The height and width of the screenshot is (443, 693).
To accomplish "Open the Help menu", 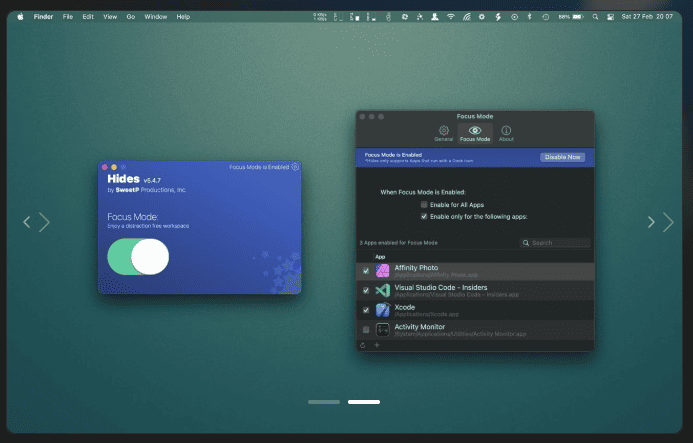I will [183, 17].
